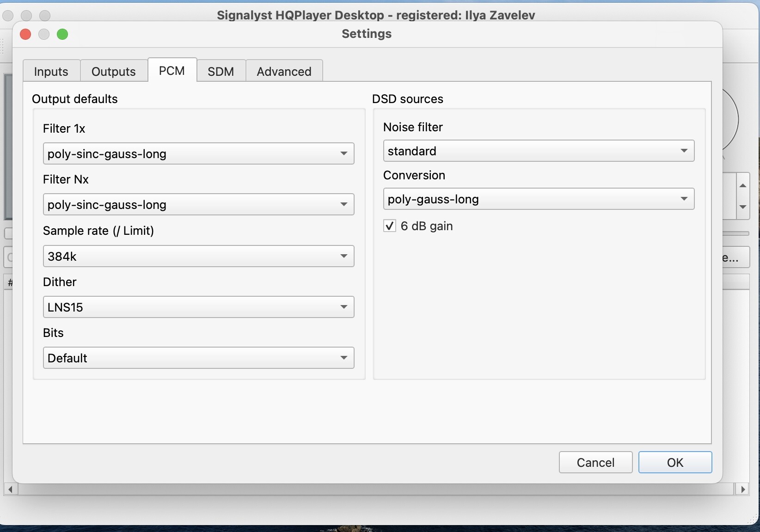
Task: Expand the Sample rate limit dropdown
Action: tap(199, 256)
